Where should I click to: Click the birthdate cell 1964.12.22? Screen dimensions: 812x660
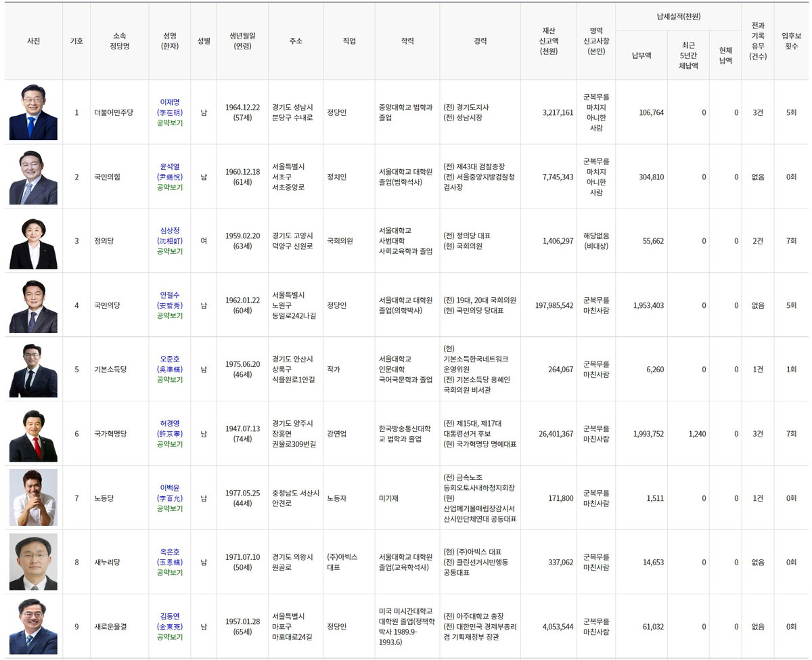point(242,112)
